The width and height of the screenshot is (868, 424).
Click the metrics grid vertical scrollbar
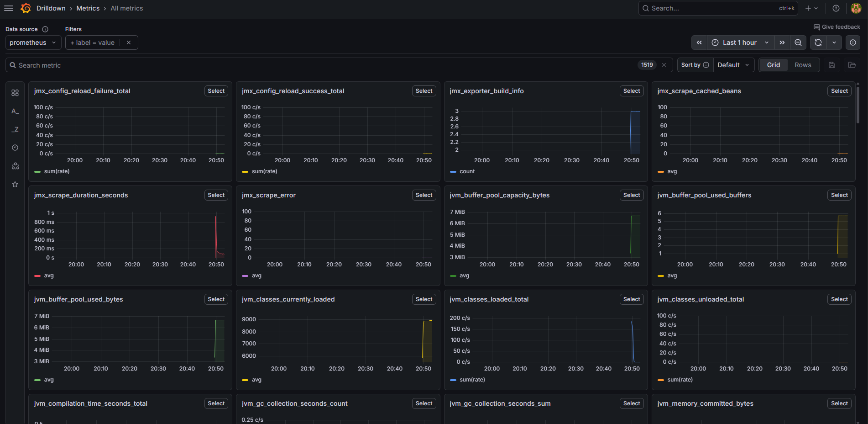pyautogui.click(x=858, y=105)
